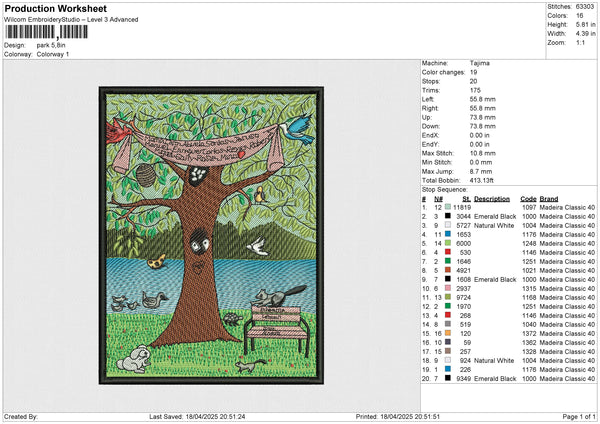Click the Colorway 1 value
This screenshot has width=600, height=424.
(53, 54)
